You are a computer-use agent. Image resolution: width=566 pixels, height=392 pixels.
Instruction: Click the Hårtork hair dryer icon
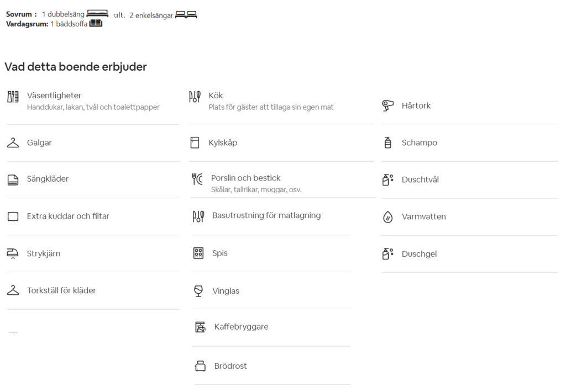[387, 105]
